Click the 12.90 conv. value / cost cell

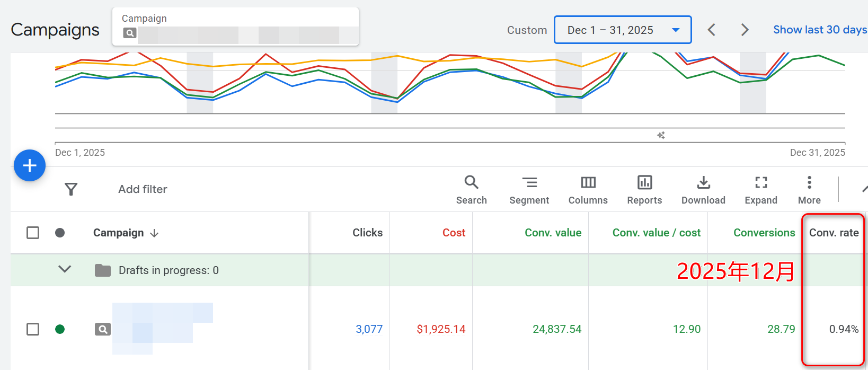(x=687, y=329)
